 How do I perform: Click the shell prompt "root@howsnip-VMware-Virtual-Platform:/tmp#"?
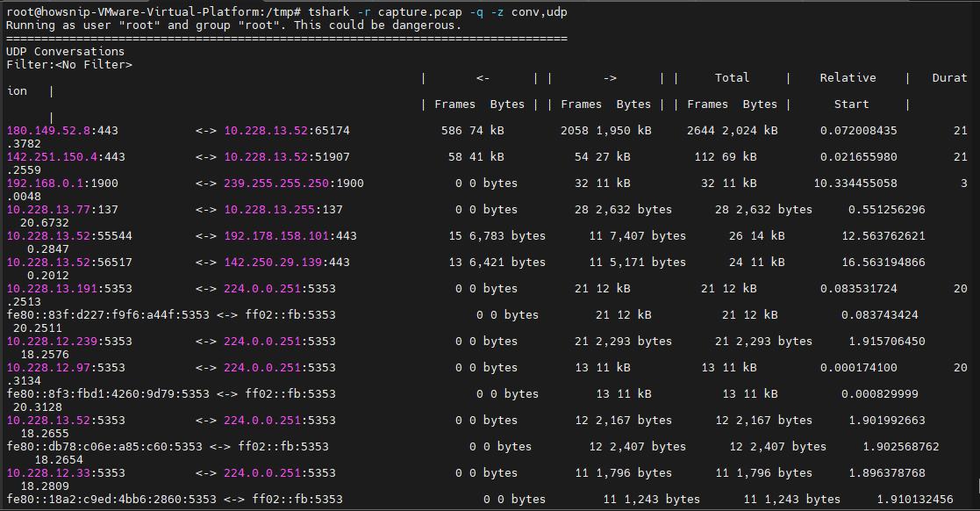coord(154,12)
